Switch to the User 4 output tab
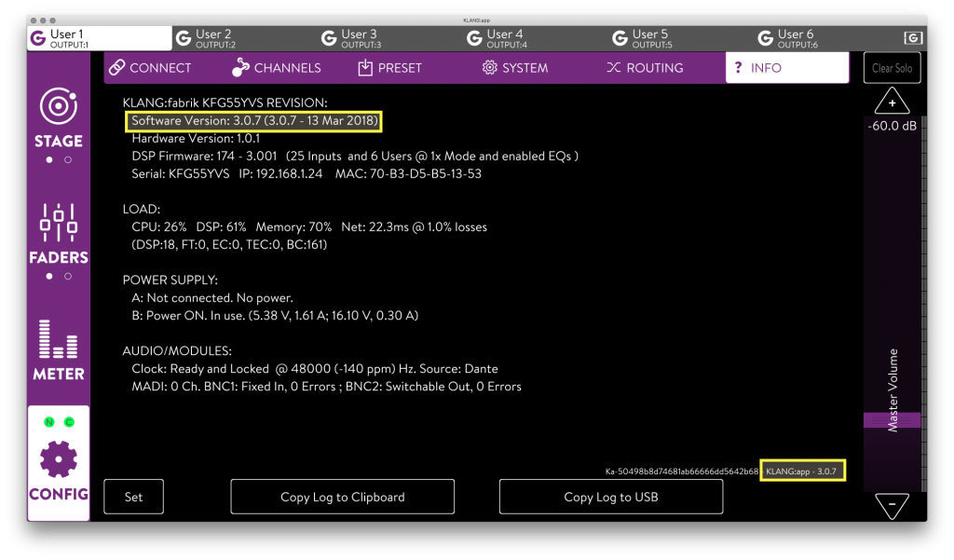This screenshot has width=954, height=560. (x=536, y=38)
